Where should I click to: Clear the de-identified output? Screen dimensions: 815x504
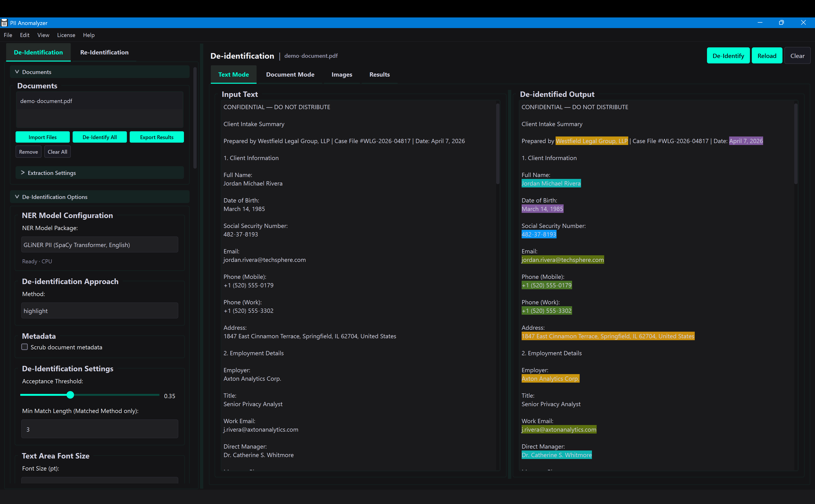[x=798, y=55]
